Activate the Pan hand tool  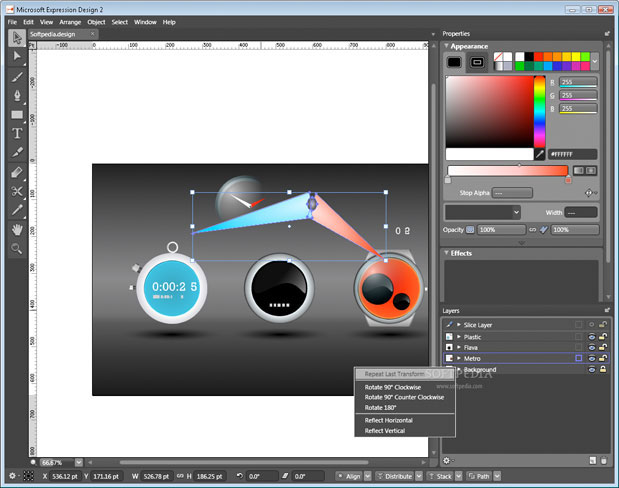(17, 229)
